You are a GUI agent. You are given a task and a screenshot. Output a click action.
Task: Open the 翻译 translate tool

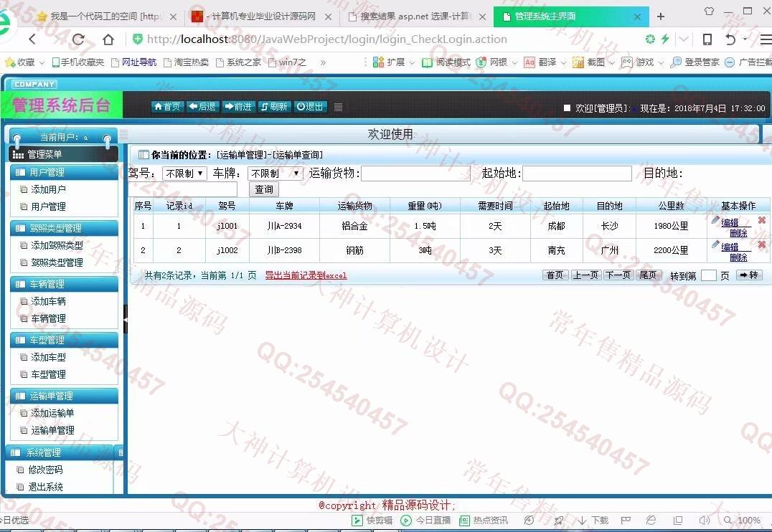coord(540,62)
